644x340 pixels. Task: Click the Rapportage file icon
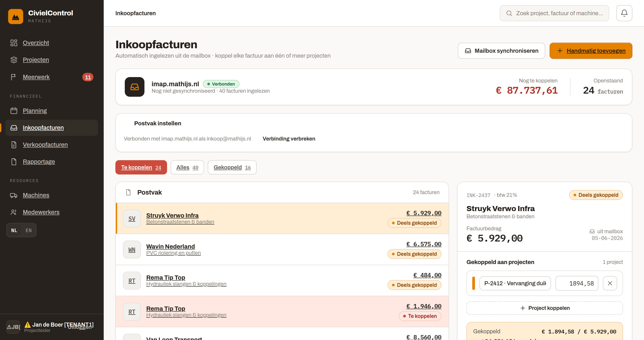coord(14,162)
